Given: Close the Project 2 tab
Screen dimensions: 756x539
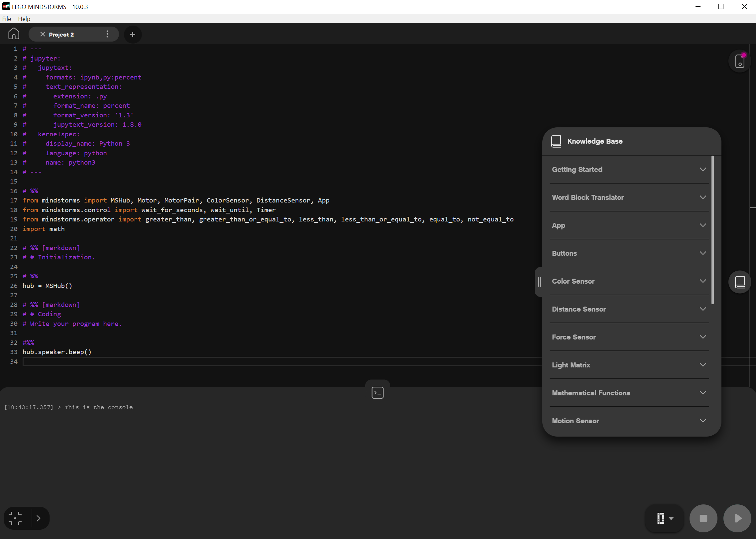Looking at the screenshot, I should pos(43,34).
